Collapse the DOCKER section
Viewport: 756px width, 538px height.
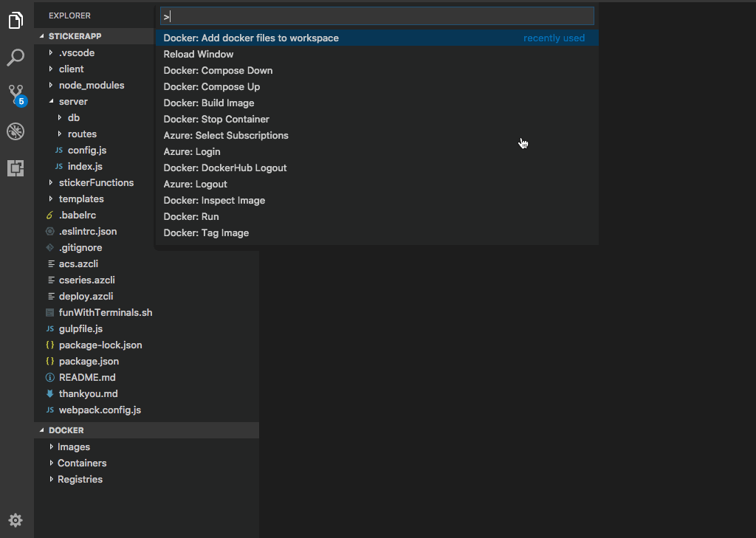pos(41,430)
